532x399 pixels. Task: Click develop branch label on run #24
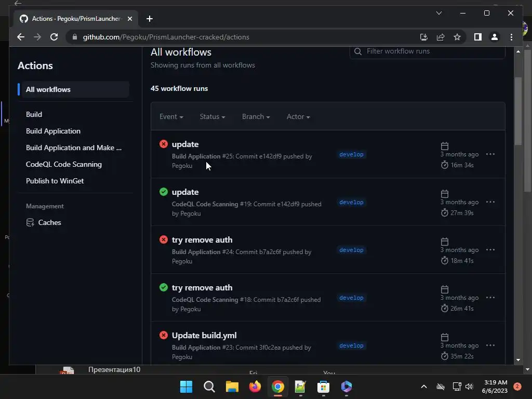351,250
